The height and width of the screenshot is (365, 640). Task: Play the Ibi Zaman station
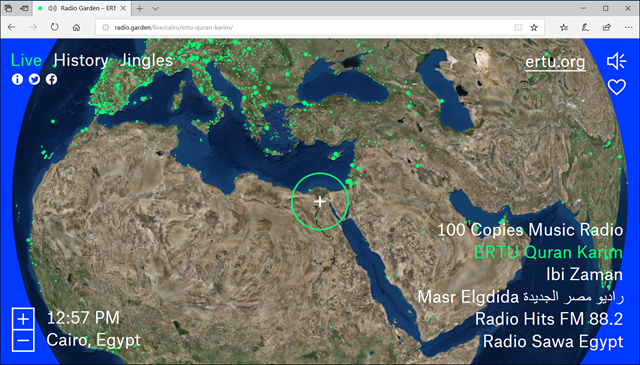[x=584, y=274]
